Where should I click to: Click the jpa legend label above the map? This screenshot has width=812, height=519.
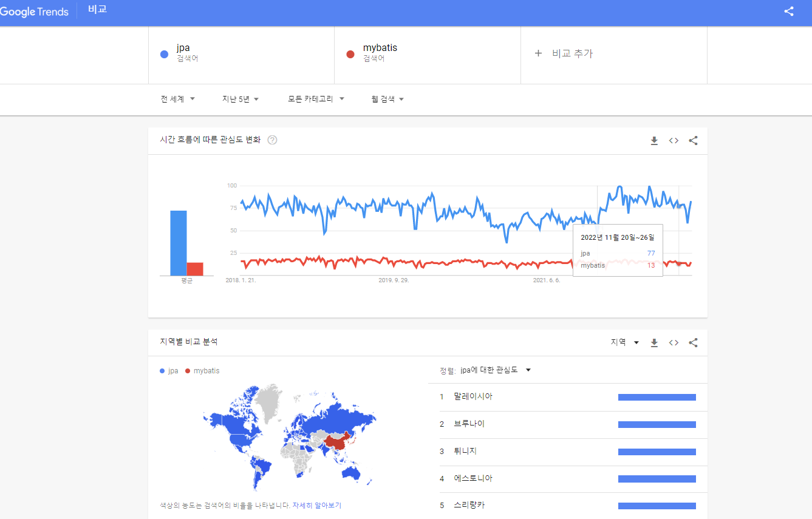173,370
